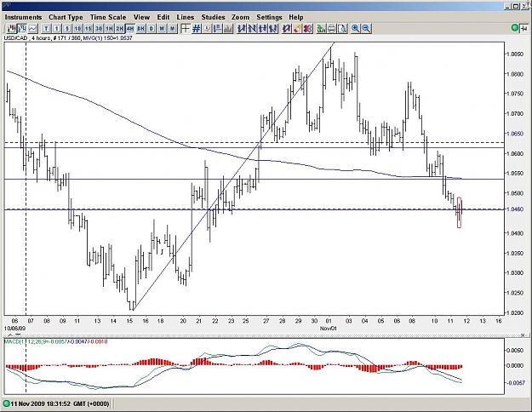Click the red highlighted last price bar
The image size is (532, 412).
point(459,212)
